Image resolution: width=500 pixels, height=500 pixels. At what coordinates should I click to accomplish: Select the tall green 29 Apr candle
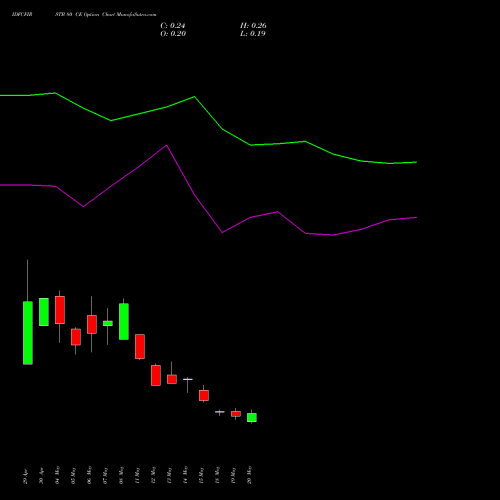pos(28,333)
